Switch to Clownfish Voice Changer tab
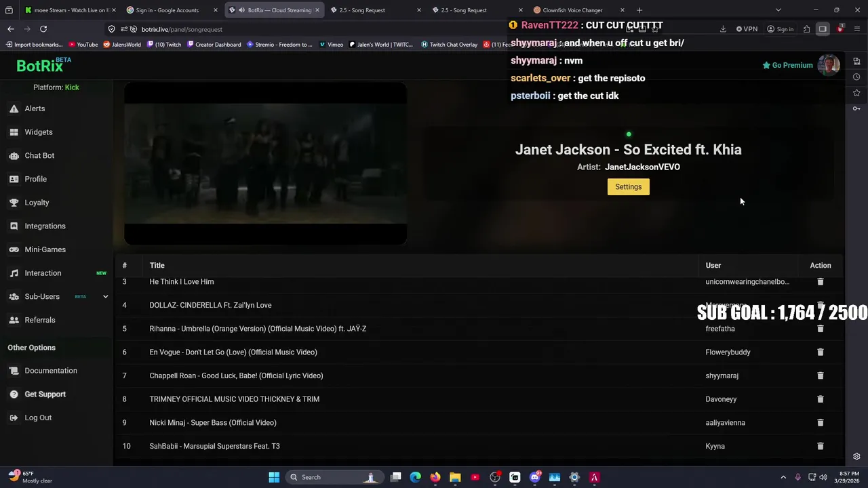Viewport: 868px width, 488px height. pos(576,10)
